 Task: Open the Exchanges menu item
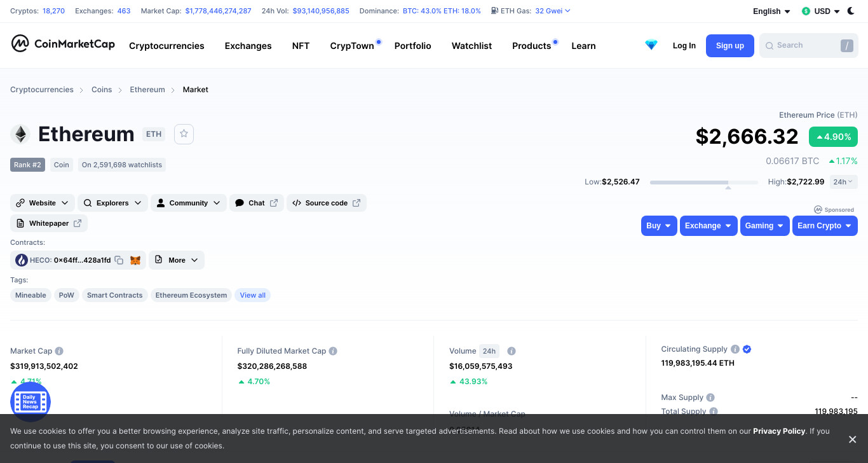pos(248,46)
